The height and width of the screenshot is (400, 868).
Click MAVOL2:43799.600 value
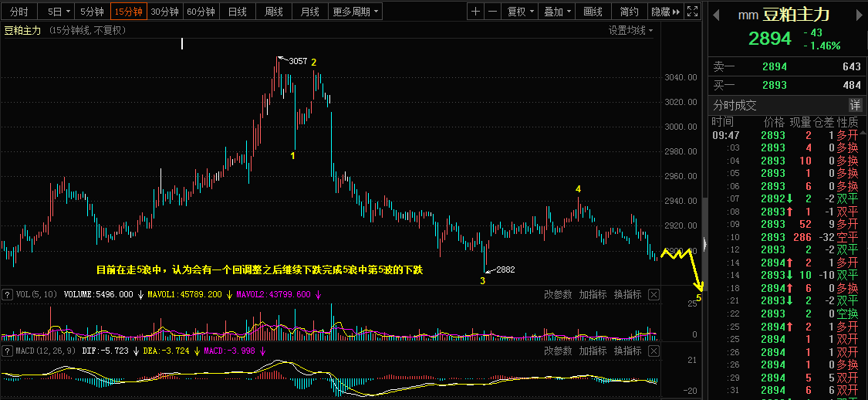tap(273, 295)
